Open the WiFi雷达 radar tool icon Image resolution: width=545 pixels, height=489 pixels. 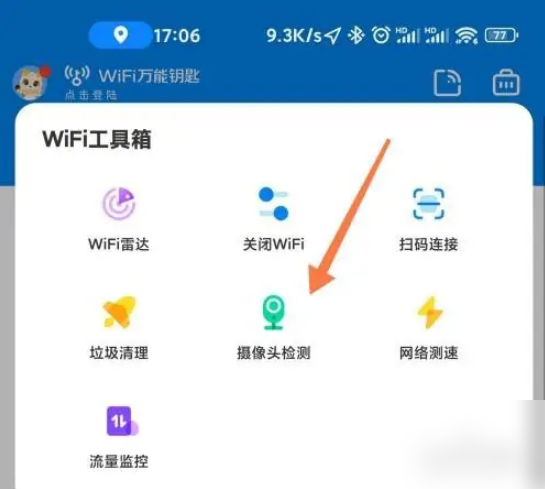(119, 204)
